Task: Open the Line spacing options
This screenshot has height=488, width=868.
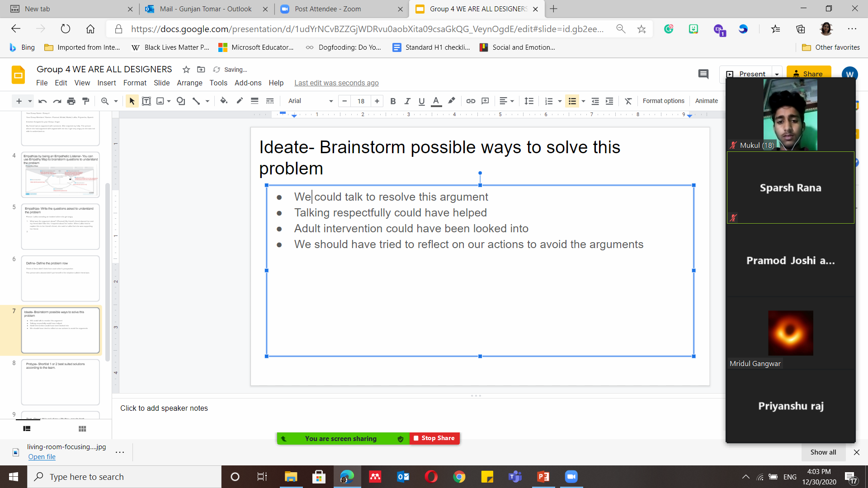Action: click(529, 101)
